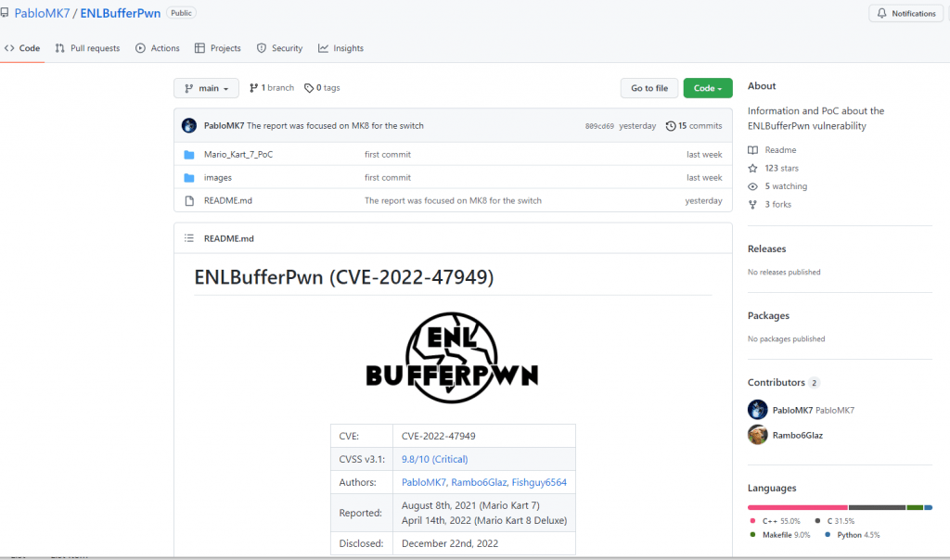
Task: Open the Mario_Kart_7_PoC folder
Action: click(x=238, y=155)
